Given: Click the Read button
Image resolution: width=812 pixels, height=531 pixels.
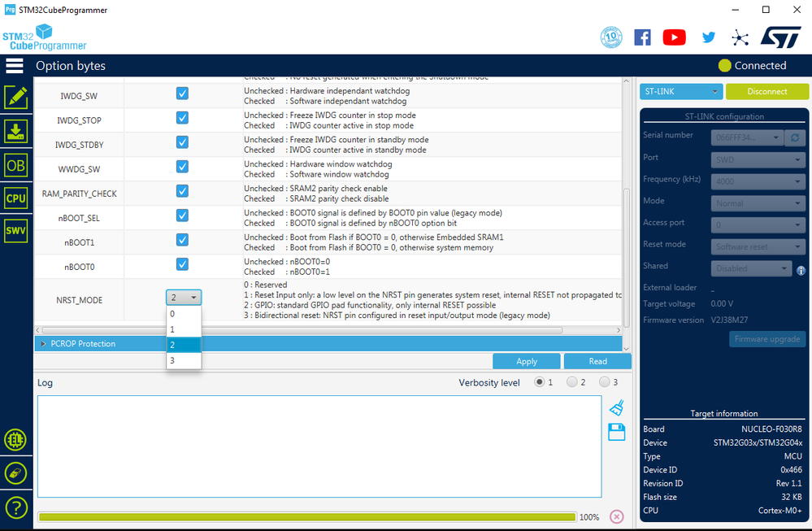Looking at the screenshot, I should point(597,361).
